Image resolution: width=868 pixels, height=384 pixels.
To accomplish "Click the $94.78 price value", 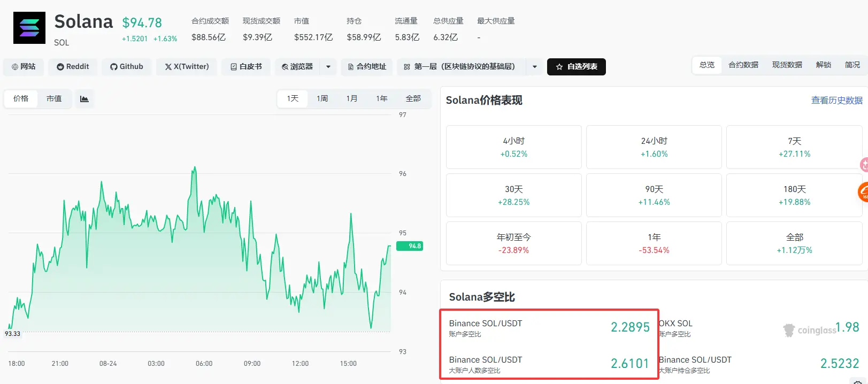I will pyautogui.click(x=142, y=23).
